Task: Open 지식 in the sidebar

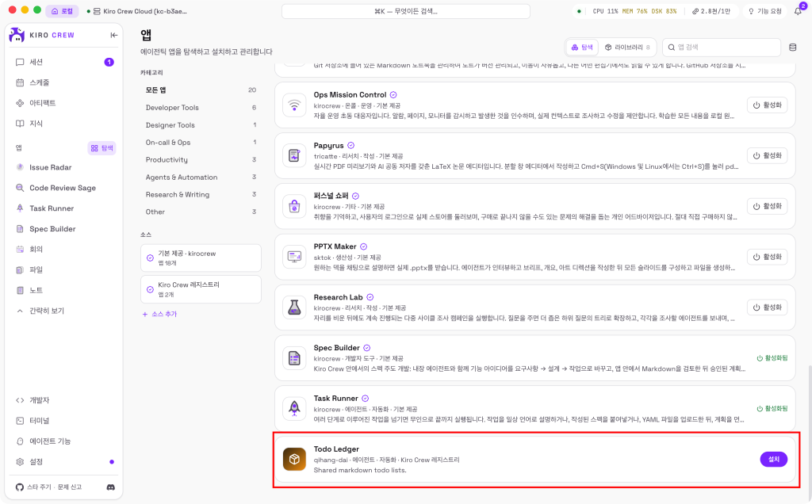Action: (63, 123)
